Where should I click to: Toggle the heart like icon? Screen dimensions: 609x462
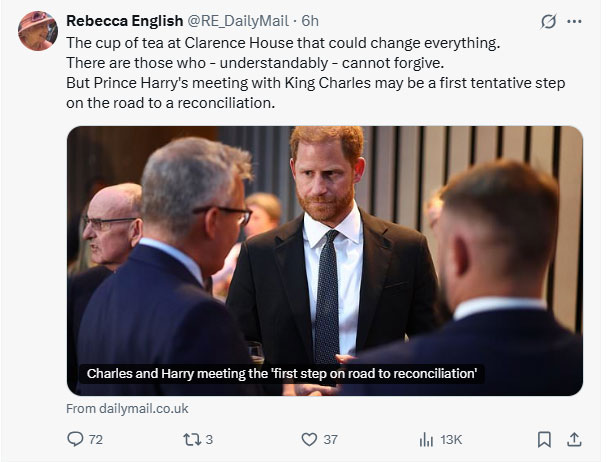coord(309,439)
